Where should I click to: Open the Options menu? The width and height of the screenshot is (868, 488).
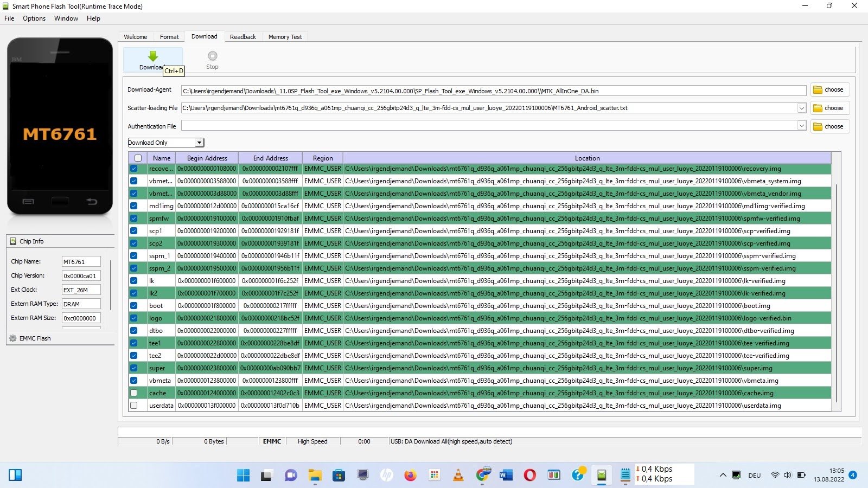pos(34,18)
